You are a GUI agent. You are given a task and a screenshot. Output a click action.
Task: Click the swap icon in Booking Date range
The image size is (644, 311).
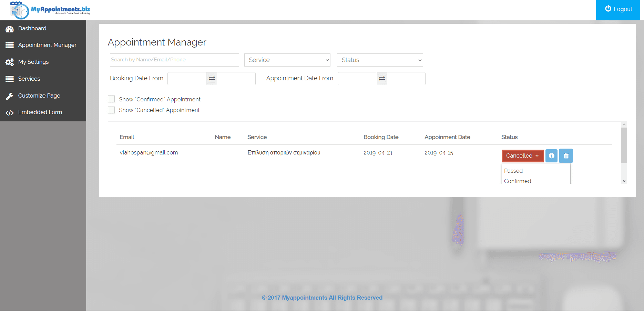click(x=212, y=79)
